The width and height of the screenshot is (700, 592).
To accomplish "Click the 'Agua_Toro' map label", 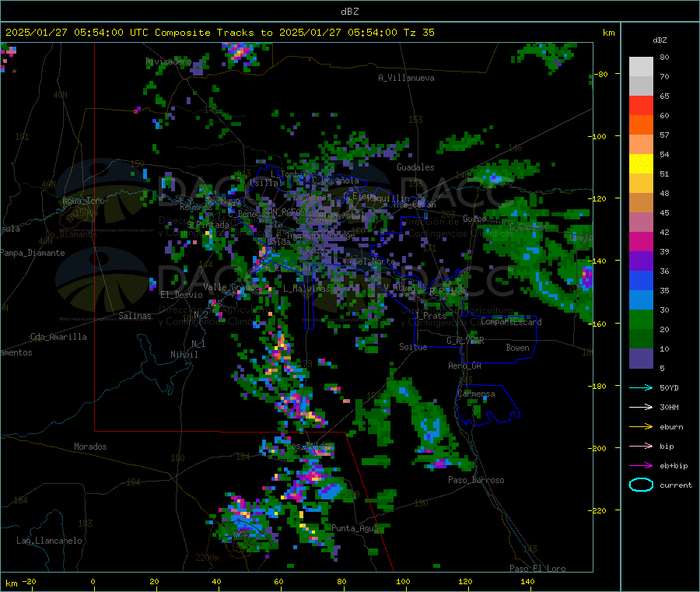I will tap(83, 201).
